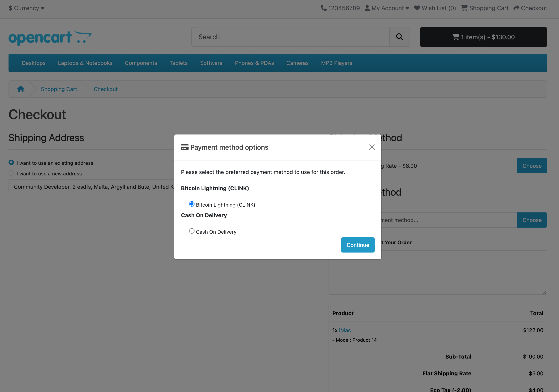Open the cart button showing 1 item(s) - $130.00
Image resolution: width=559 pixels, height=392 pixels.
483,37
